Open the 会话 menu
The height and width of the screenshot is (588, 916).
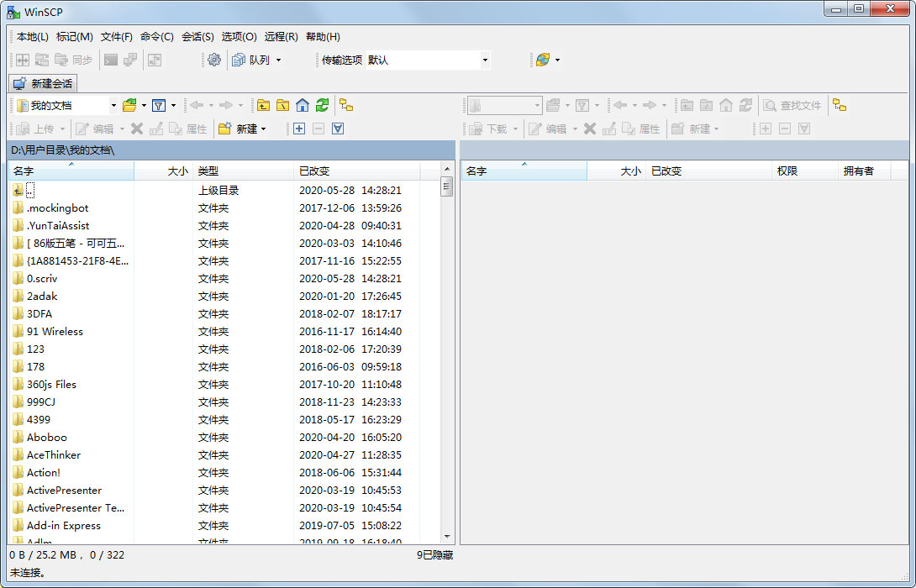pos(197,36)
